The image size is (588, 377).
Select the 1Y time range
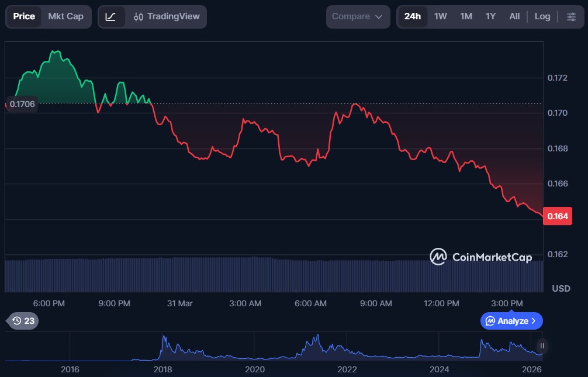[x=490, y=16]
